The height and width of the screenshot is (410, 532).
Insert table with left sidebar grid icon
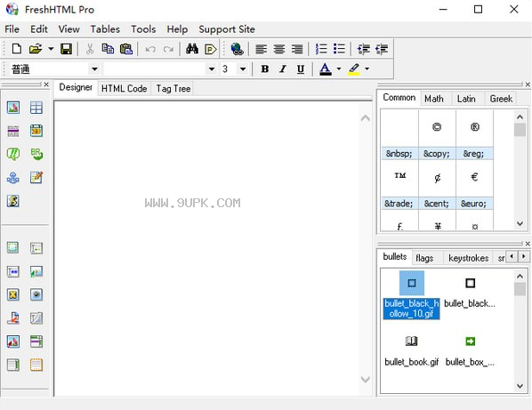click(36, 108)
